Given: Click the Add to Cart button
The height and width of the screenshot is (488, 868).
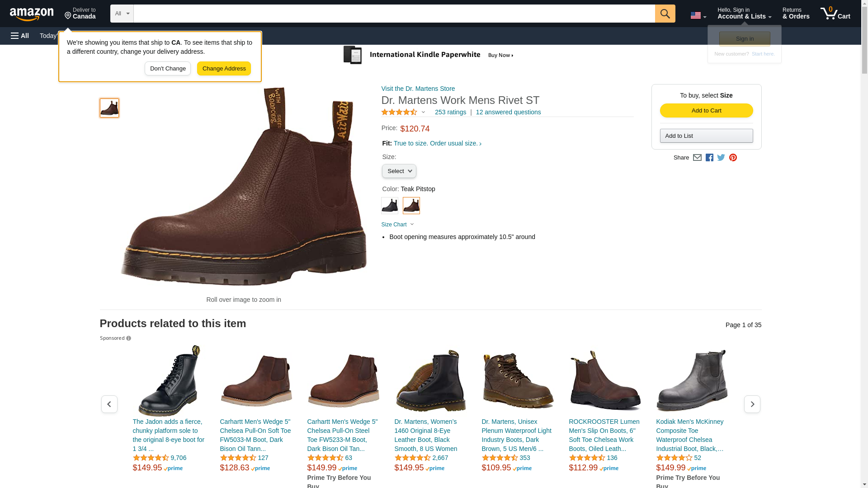Looking at the screenshot, I should [x=706, y=111].
